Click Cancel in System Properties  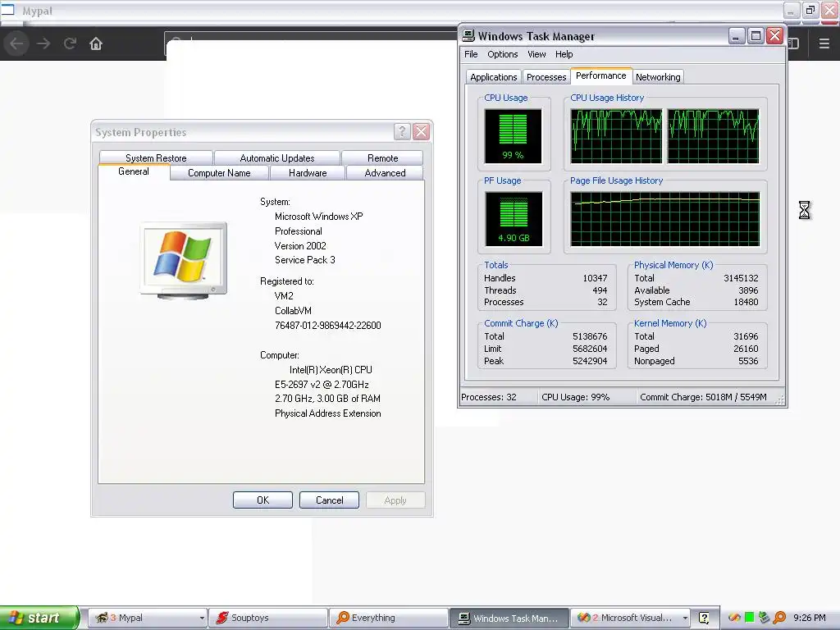coord(329,500)
